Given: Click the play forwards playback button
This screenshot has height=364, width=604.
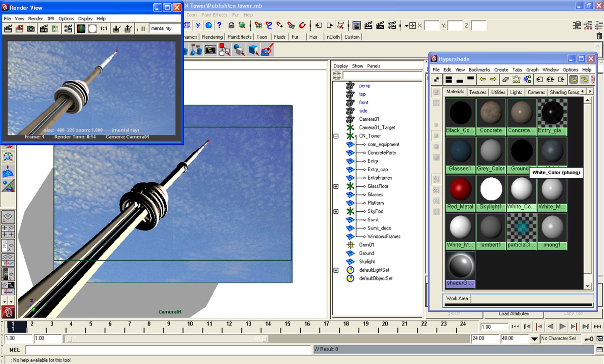Looking at the screenshot, I should point(562,327).
